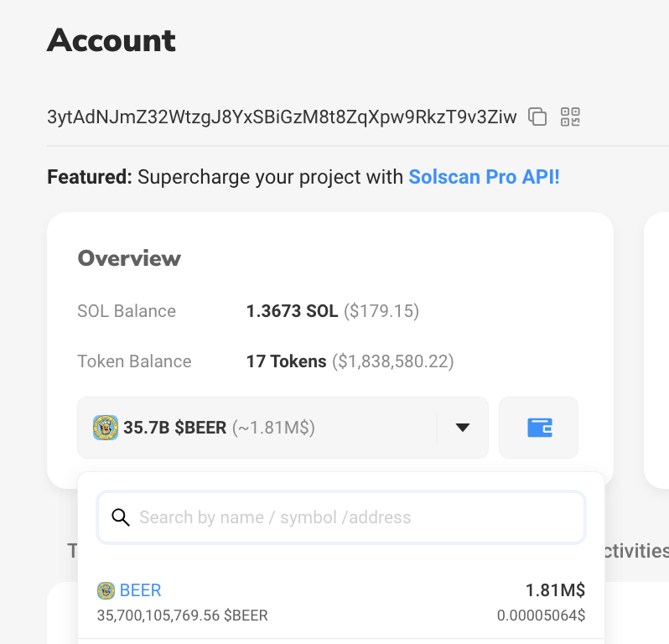Click the account address text
Viewport: 669px width, 644px height.
(x=282, y=117)
